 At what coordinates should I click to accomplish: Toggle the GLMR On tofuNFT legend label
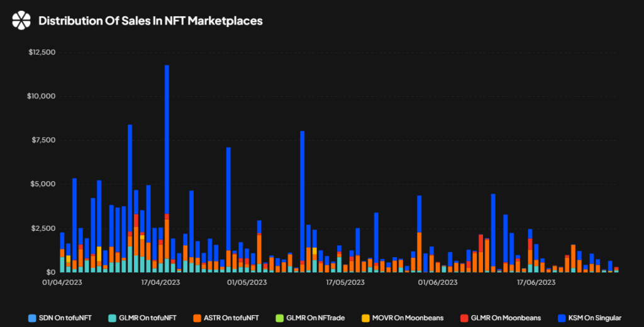tap(148, 318)
